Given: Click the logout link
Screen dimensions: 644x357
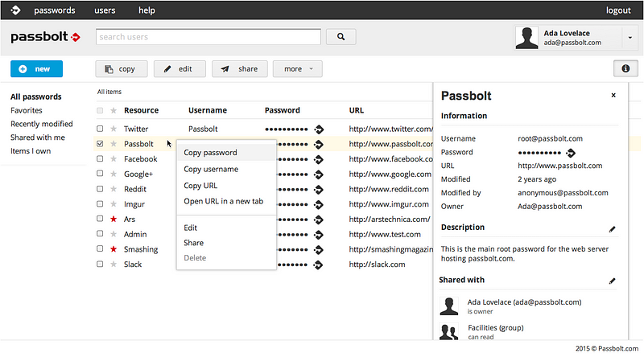Looking at the screenshot, I should 618,10.
